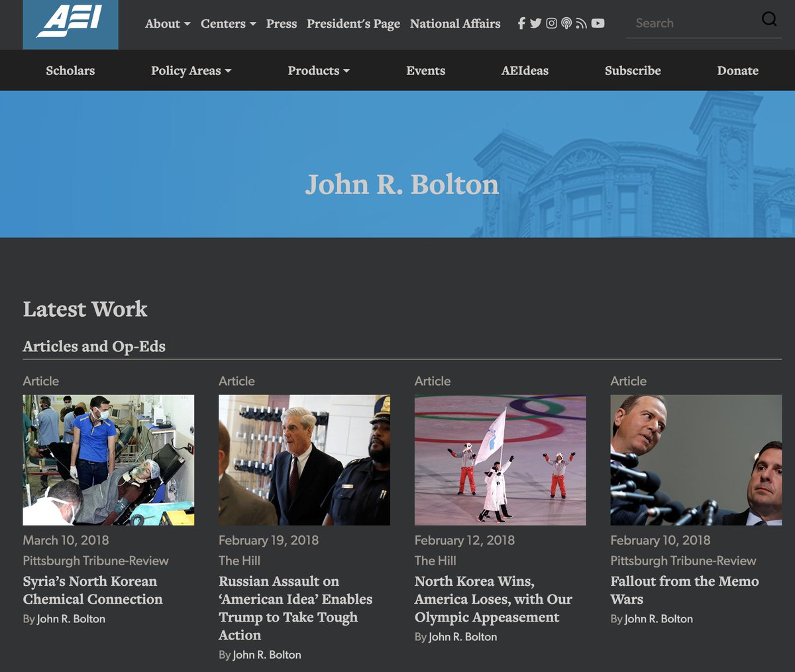The width and height of the screenshot is (795, 672).
Task: Click into the Search field
Action: 692,23
